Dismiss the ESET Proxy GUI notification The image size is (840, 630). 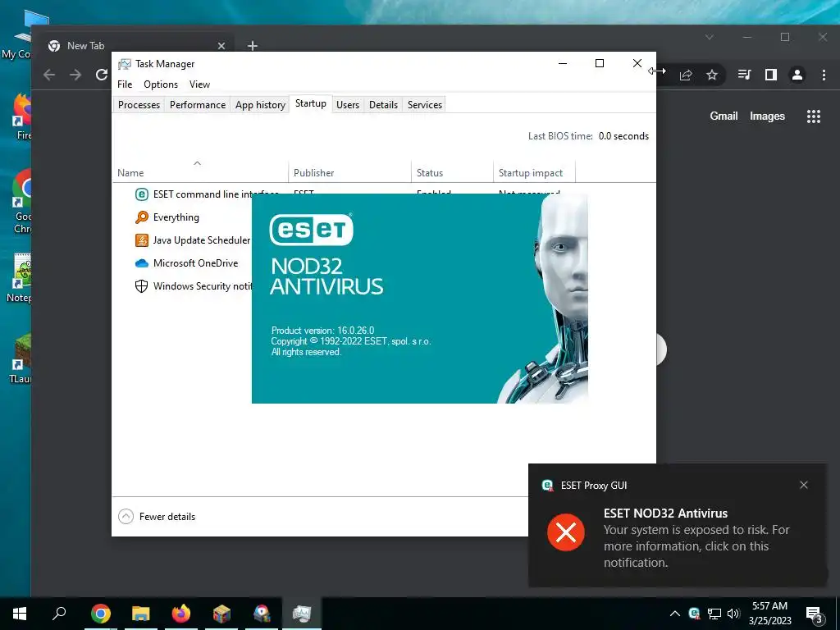(804, 485)
